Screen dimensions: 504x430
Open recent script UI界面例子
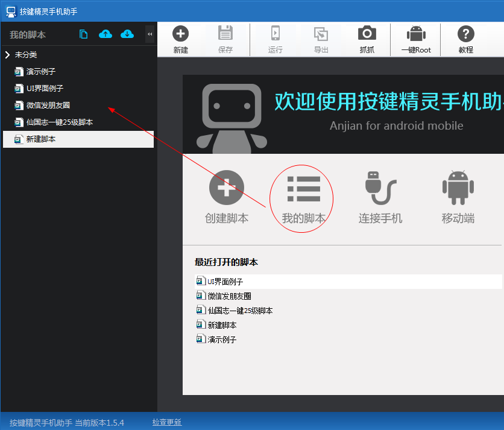348,282
